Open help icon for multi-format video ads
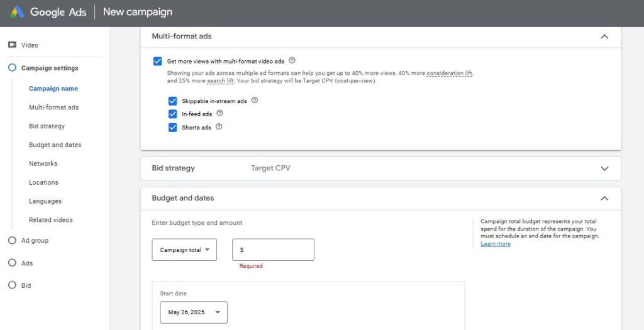This screenshot has height=330, width=644. pos(292,60)
